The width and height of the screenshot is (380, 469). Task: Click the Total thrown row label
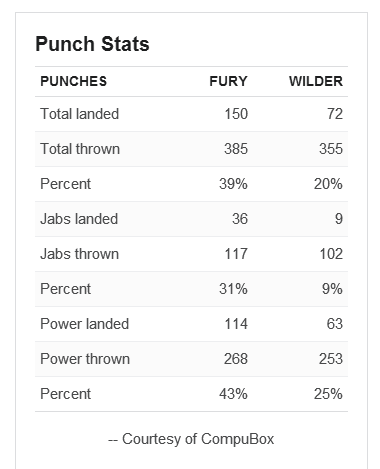(x=80, y=149)
